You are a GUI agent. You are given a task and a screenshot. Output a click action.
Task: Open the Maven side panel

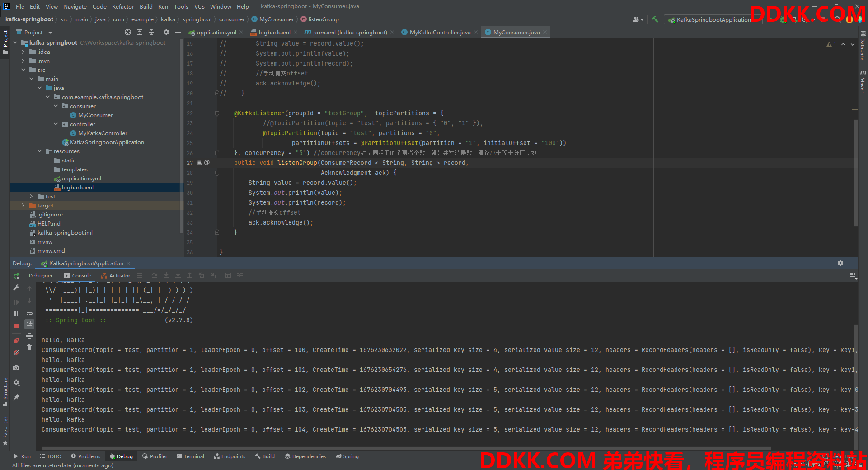pos(863,82)
